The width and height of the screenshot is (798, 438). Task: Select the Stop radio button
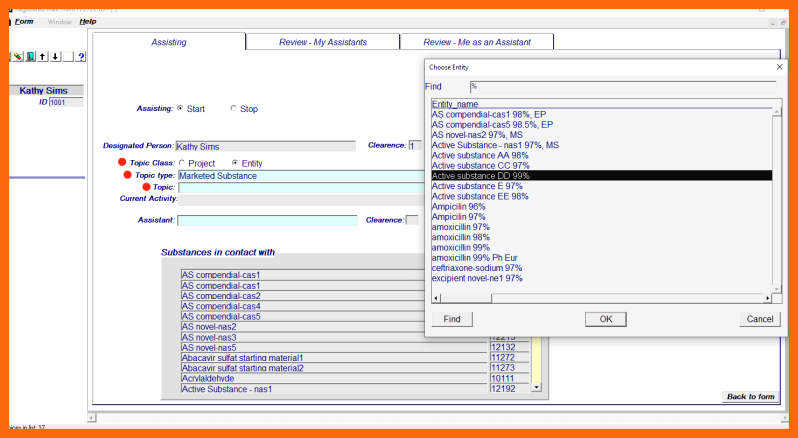click(233, 109)
